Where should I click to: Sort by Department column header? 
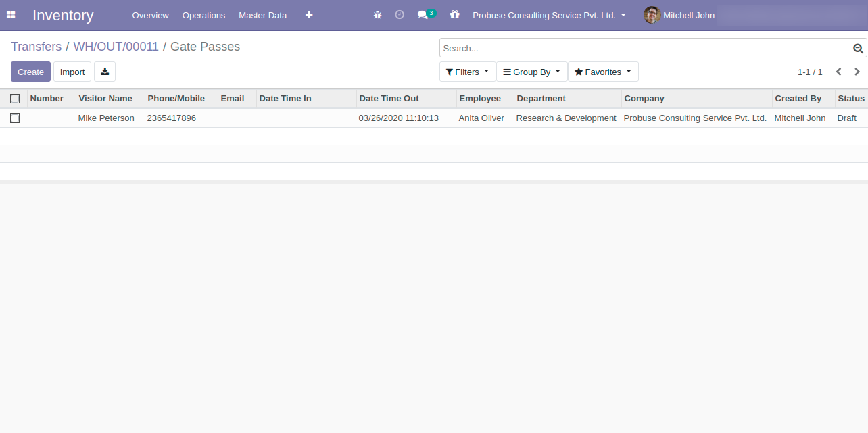(568, 99)
